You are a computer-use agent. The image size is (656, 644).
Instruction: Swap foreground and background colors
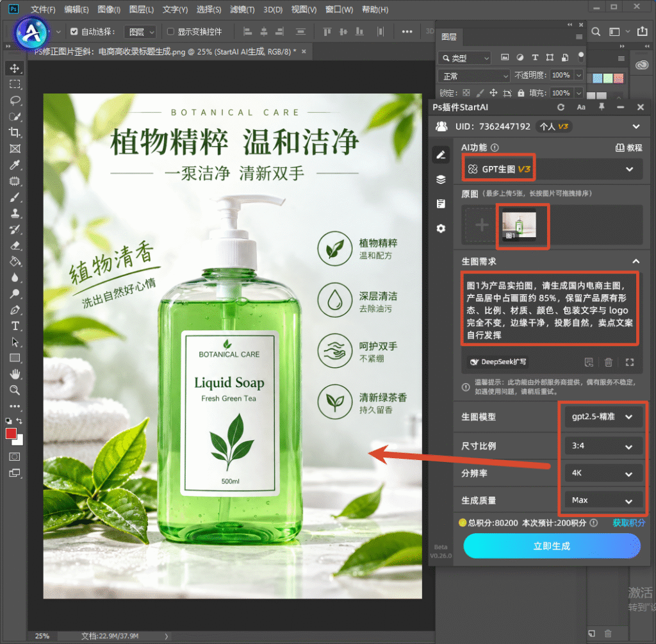[19, 420]
